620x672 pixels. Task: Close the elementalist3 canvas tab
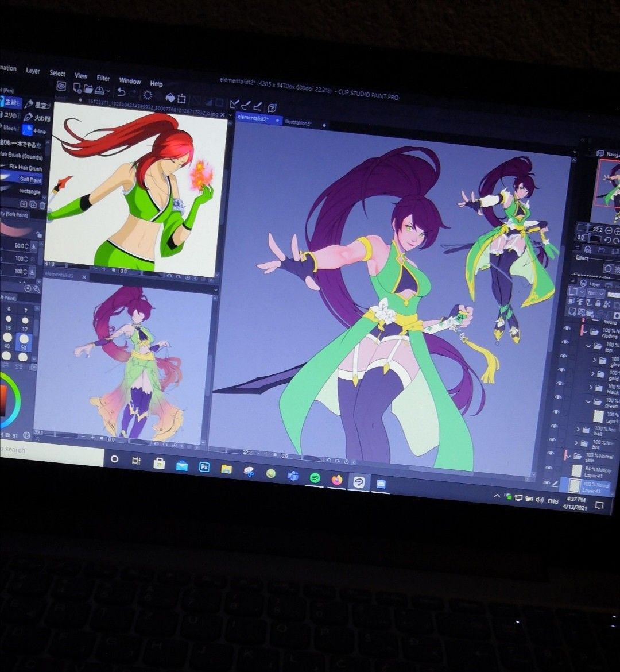tap(84, 277)
